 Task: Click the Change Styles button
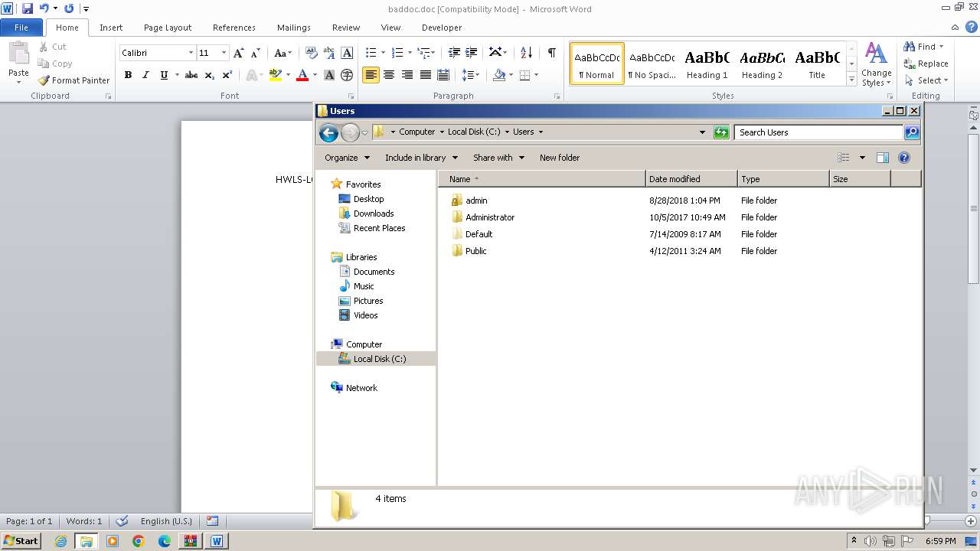pyautogui.click(x=876, y=65)
